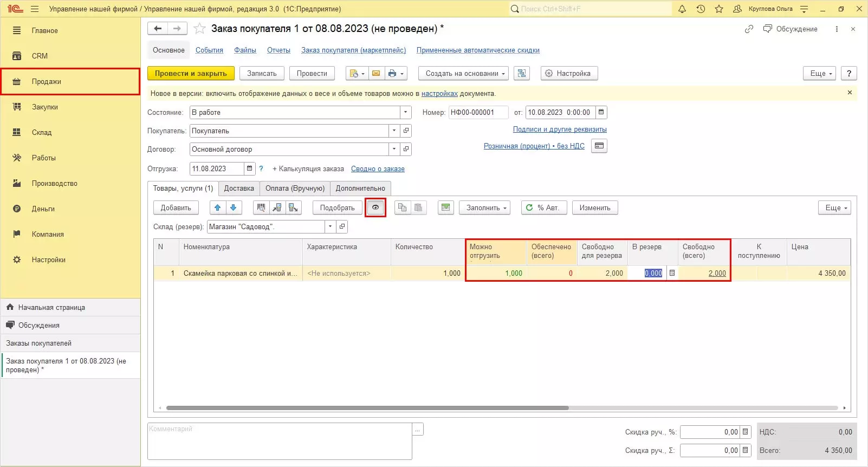Click the envelope send email icon
The height and width of the screenshot is (467, 868).
pos(376,73)
